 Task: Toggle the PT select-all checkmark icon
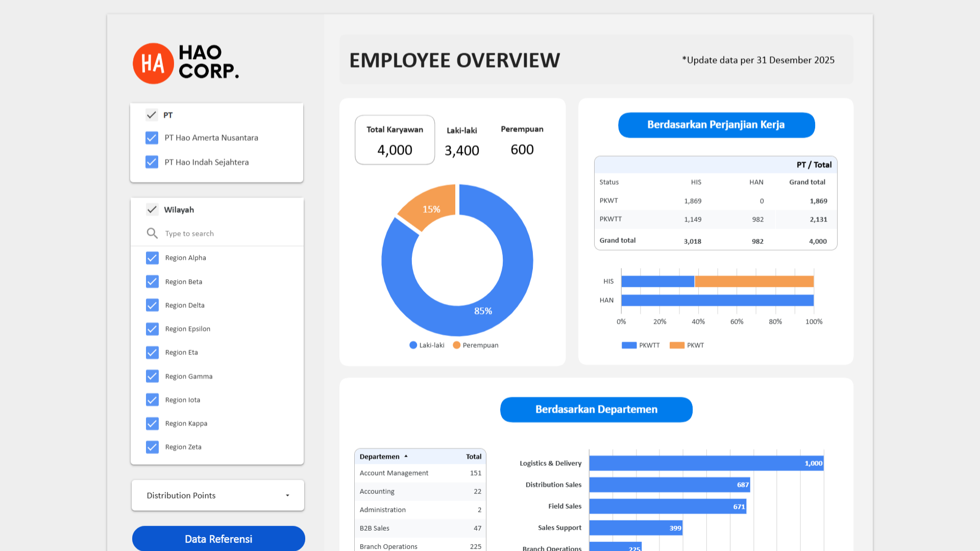[152, 115]
